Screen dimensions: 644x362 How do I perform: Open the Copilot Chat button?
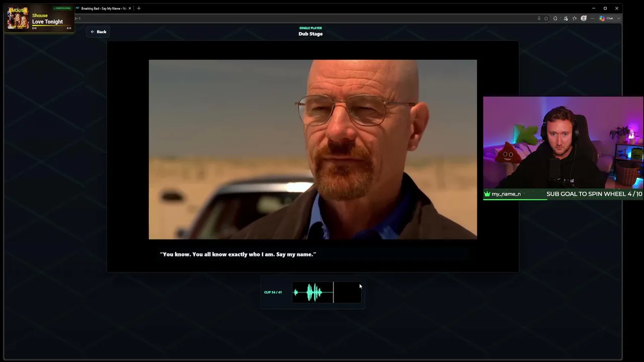[x=606, y=18]
